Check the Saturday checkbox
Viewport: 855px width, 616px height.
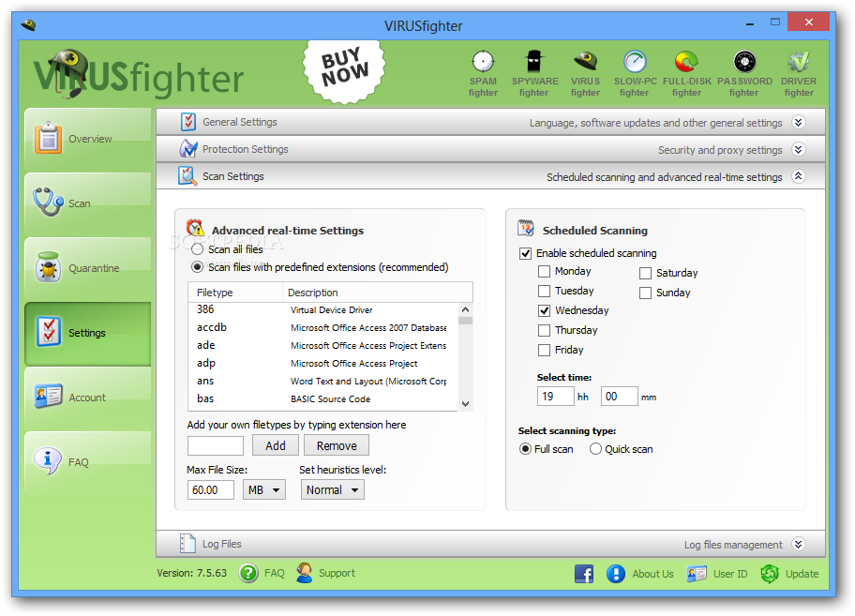click(646, 273)
